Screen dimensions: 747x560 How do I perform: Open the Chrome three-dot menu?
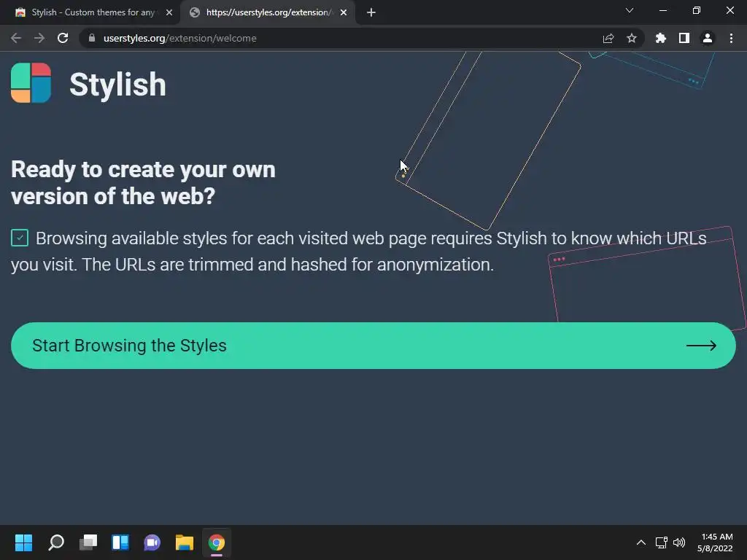tap(731, 38)
